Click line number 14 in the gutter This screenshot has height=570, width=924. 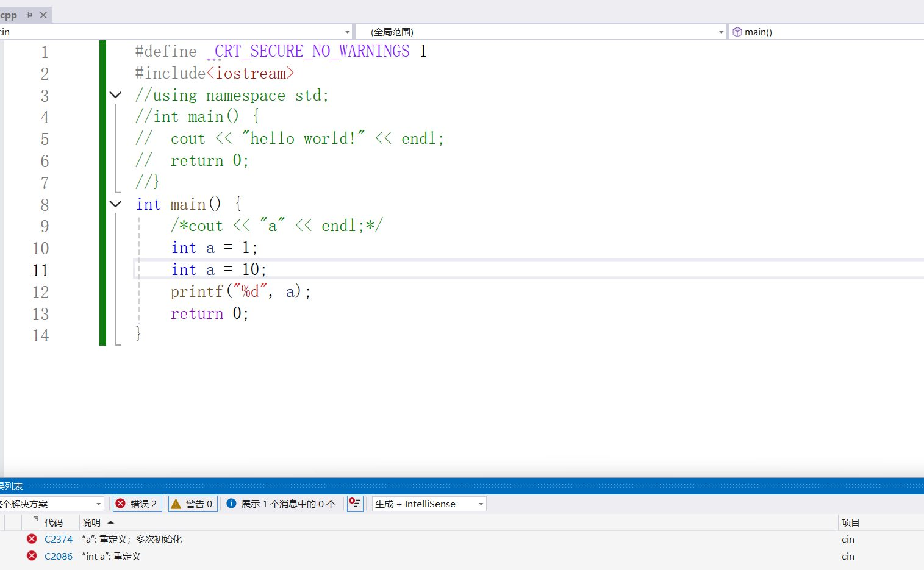[x=40, y=335]
